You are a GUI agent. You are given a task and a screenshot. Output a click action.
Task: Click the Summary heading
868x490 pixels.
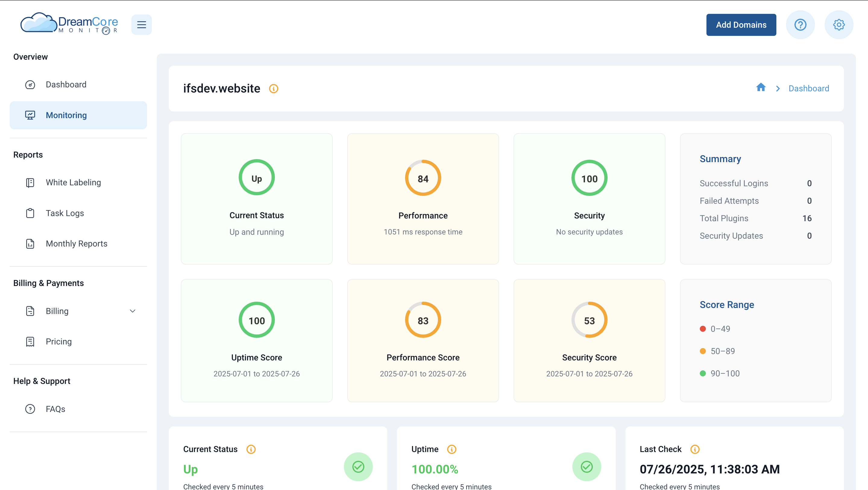click(x=720, y=159)
